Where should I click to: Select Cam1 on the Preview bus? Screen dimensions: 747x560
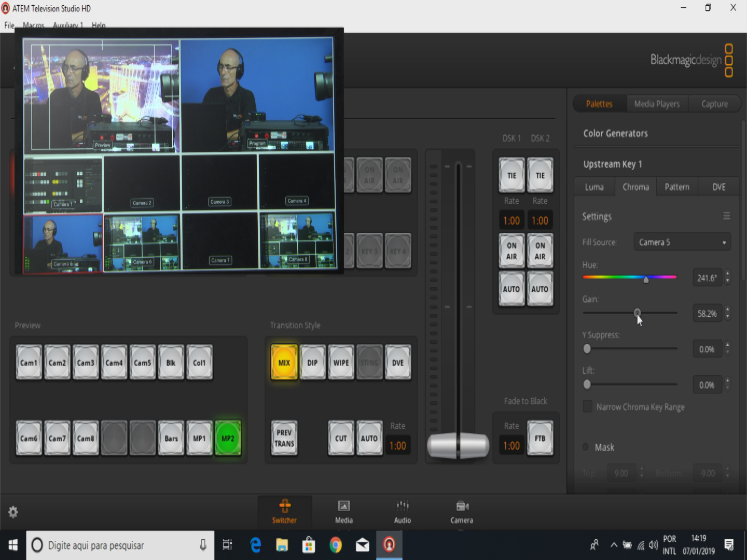click(x=29, y=362)
